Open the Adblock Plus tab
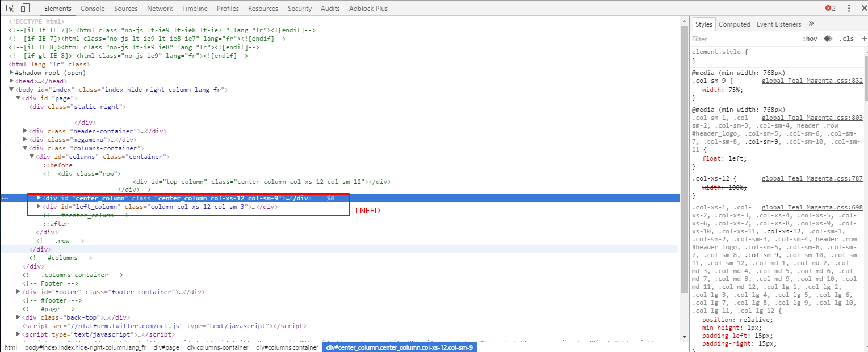This screenshot has width=868, height=352. point(368,9)
